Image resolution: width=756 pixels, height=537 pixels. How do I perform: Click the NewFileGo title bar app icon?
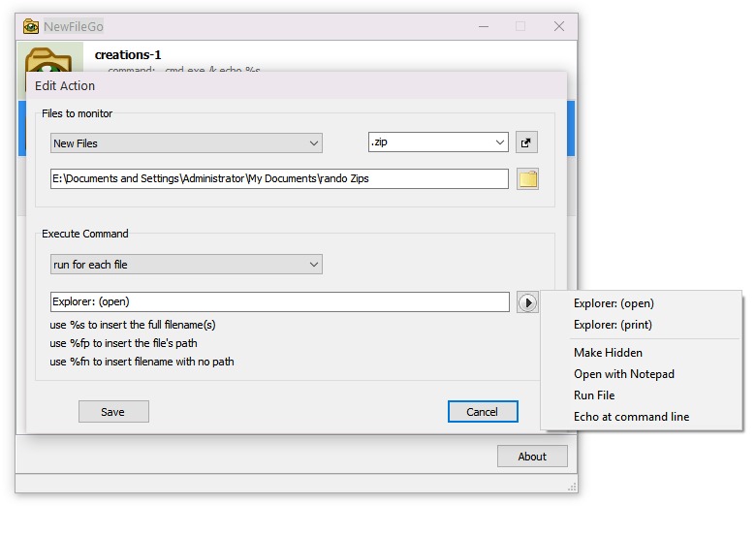(31, 26)
